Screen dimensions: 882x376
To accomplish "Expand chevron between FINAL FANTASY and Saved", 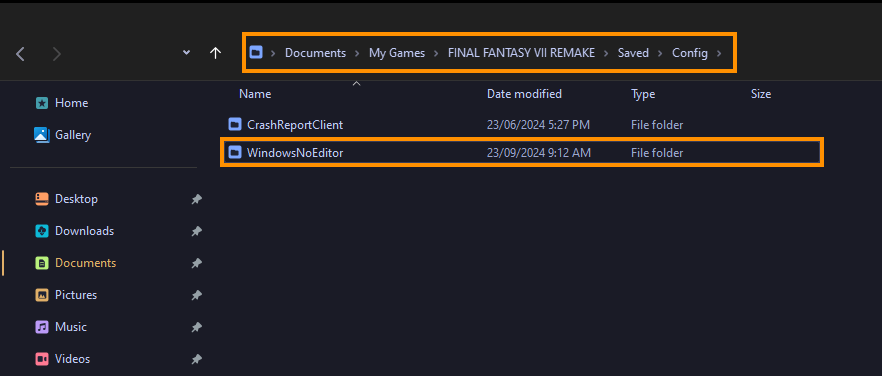I will (606, 53).
